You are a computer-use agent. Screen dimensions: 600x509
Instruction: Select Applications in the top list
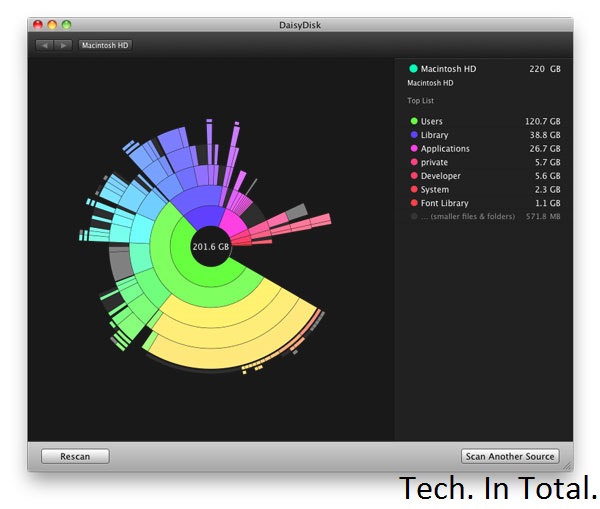tap(485, 148)
